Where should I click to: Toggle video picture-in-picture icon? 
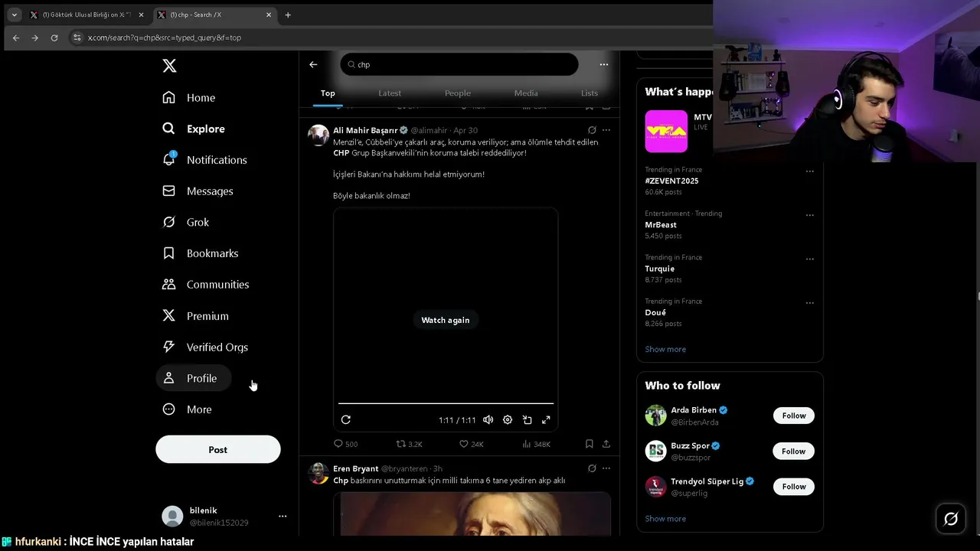point(528,419)
